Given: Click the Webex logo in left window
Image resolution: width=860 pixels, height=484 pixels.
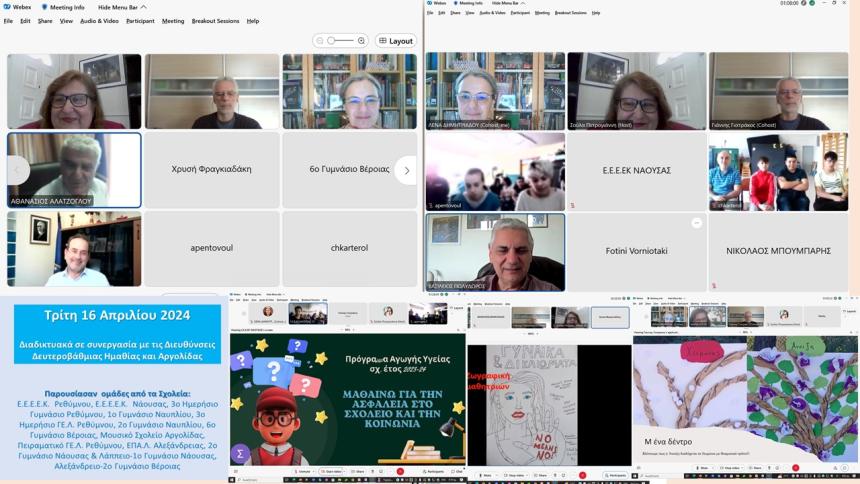Looking at the screenshot, I should (x=18, y=7).
